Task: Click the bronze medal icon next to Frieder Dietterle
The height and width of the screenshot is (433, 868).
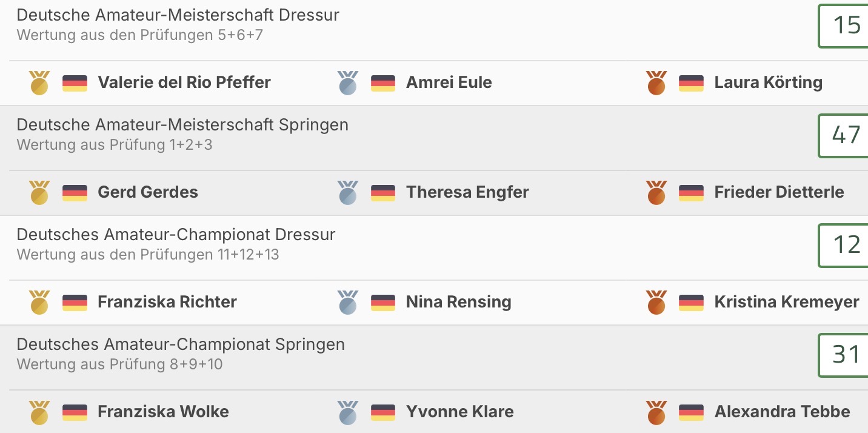Action: [656, 193]
